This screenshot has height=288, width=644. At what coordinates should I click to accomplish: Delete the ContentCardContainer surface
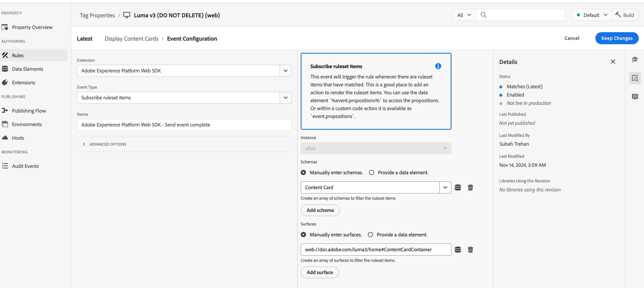[x=470, y=250]
